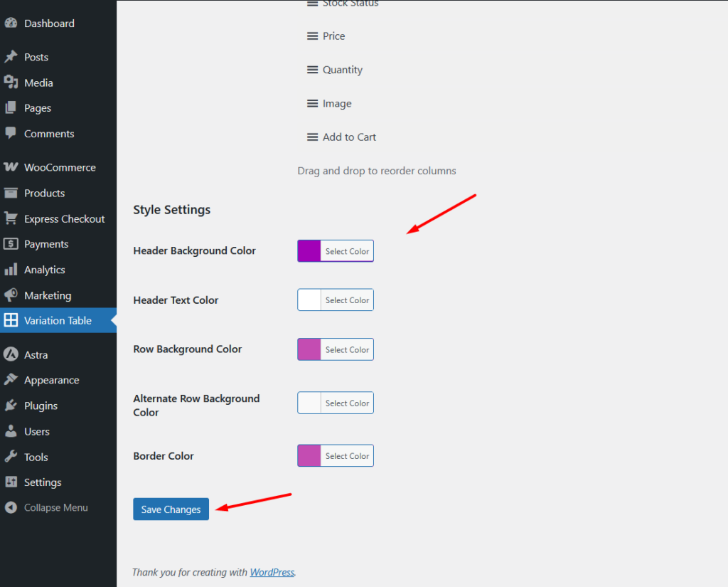The width and height of the screenshot is (728, 587).
Task: Save Changes to style settings
Action: click(171, 509)
